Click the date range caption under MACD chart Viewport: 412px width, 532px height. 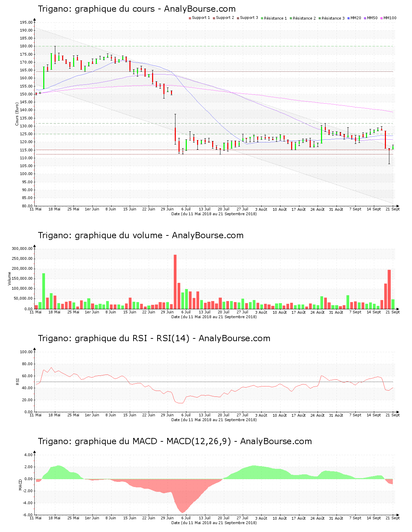(214, 523)
